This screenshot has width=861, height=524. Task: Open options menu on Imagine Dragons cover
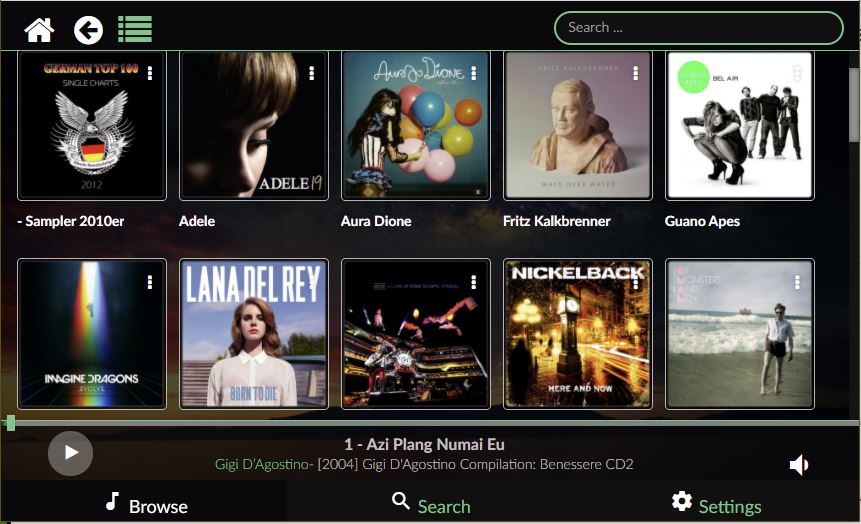149,282
